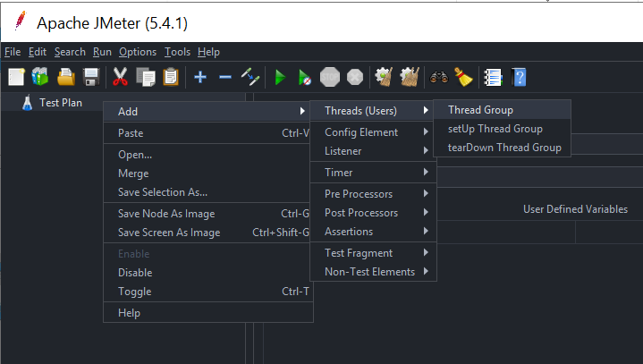Screen dimensions: 643x364
Task: Open the Tools menu
Action: [x=177, y=52]
